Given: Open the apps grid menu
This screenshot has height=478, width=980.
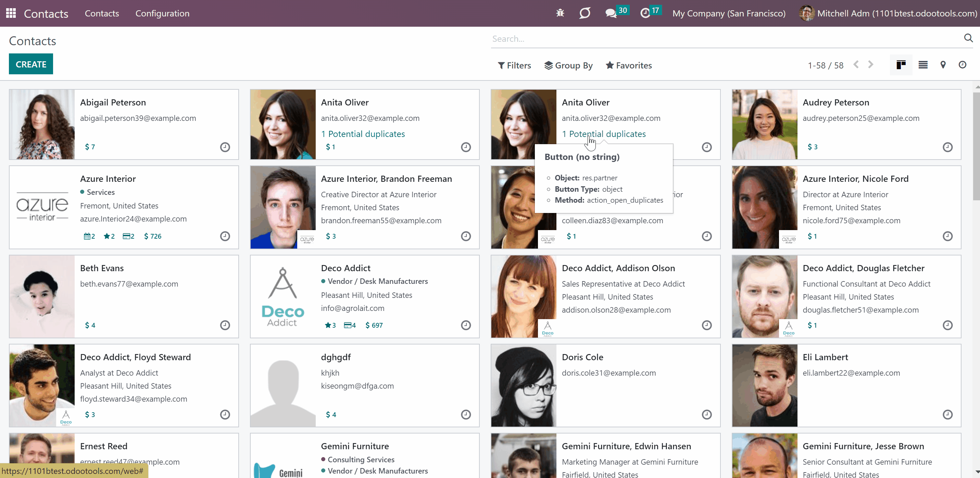Looking at the screenshot, I should tap(11, 13).
